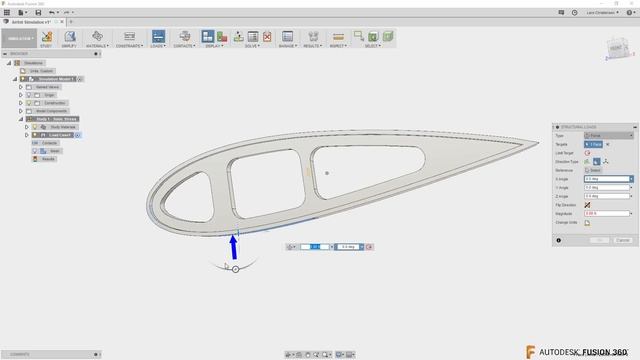This screenshot has width=640, height=360.
Task: Click the Inspect measure icon
Action: (x=338, y=37)
